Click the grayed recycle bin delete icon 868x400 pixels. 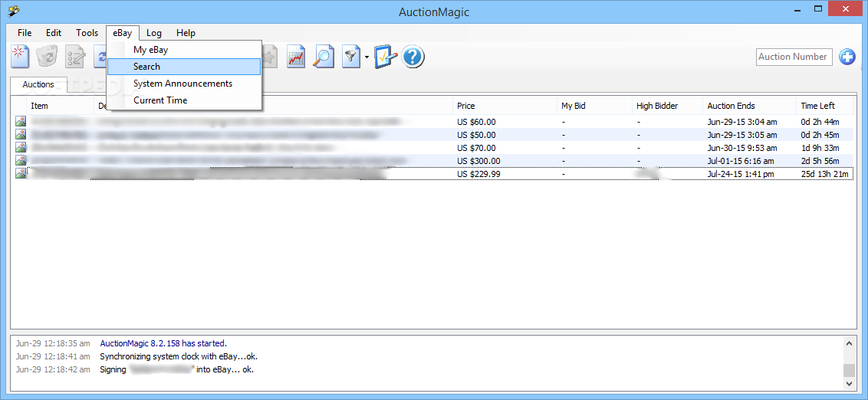tap(47, 57)
